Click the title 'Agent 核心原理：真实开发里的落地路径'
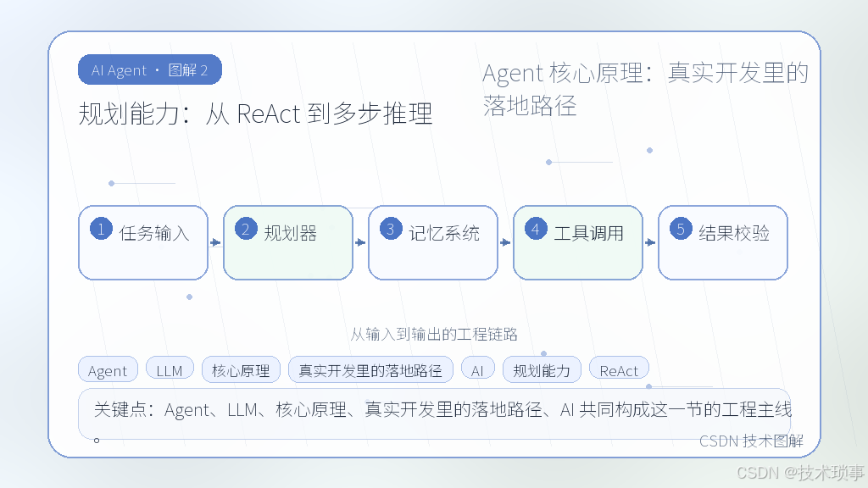Image resolution: width=868 pixels, height=488 pixels. point(645,89)
